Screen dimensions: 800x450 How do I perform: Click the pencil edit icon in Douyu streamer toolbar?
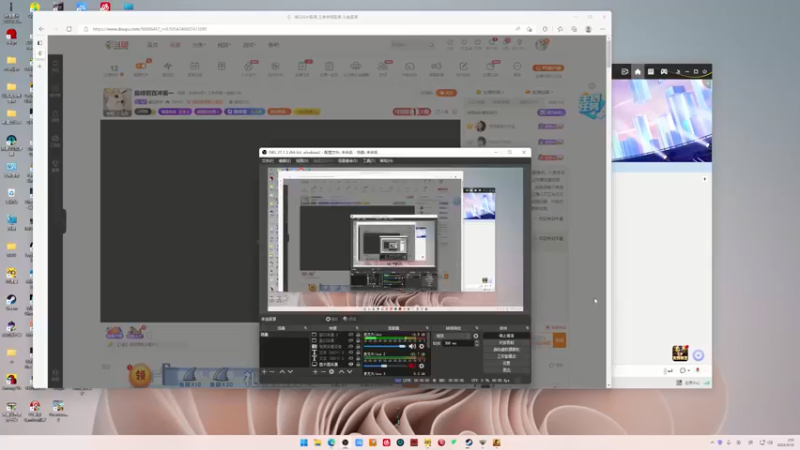[x=463, y=66]
